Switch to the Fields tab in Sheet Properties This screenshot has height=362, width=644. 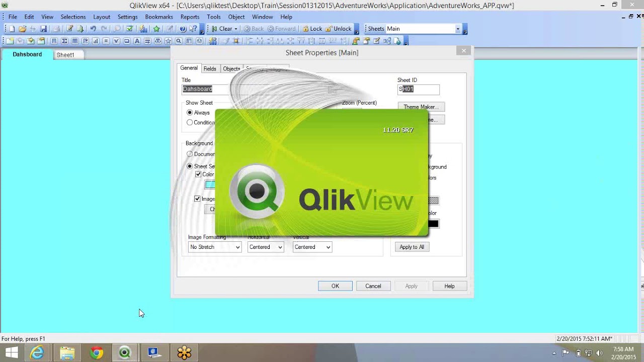click(210, 69)
